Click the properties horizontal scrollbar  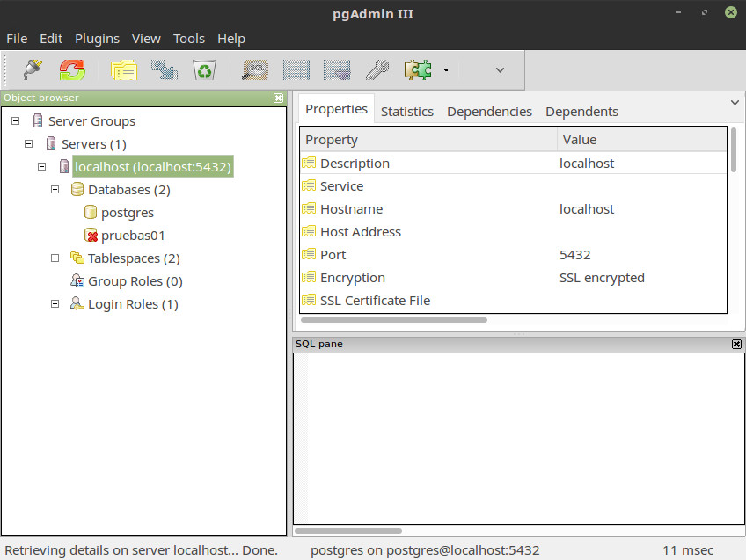coord(394,320)
